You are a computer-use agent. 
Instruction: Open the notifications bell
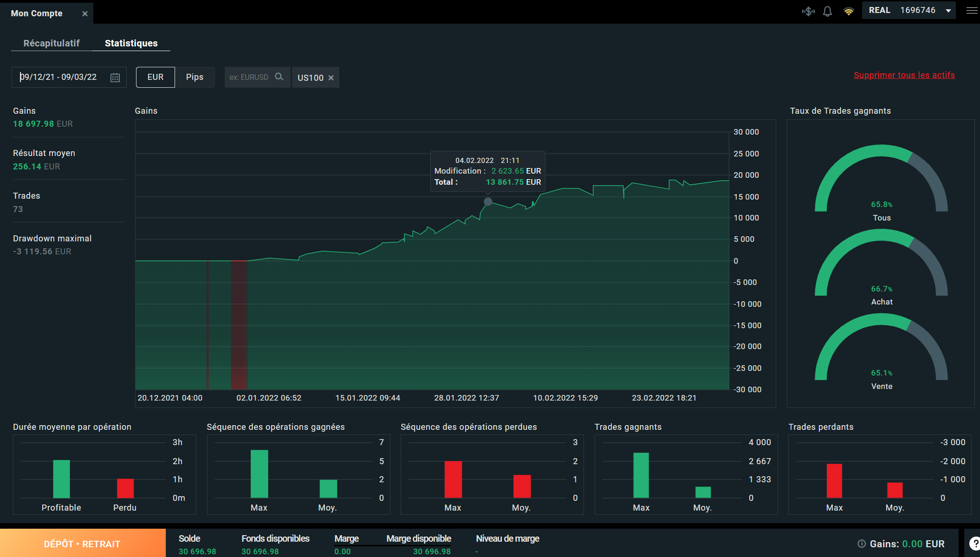coord(827,11)
